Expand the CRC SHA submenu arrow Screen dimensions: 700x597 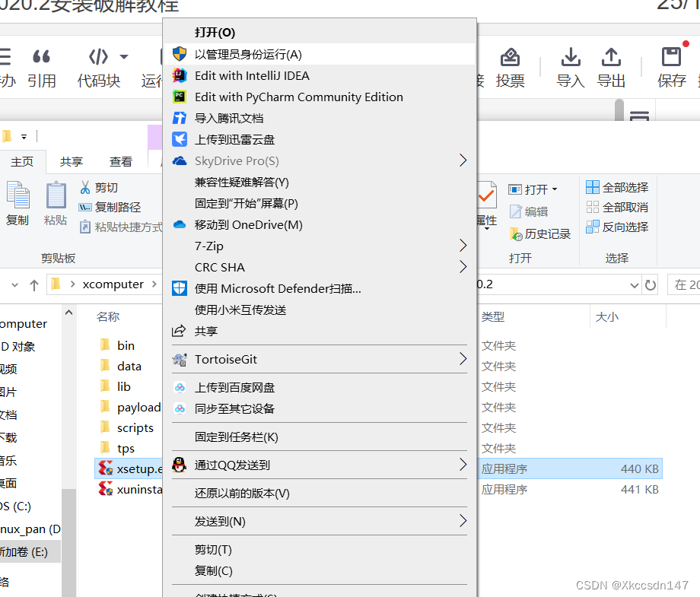click(463, 267)
